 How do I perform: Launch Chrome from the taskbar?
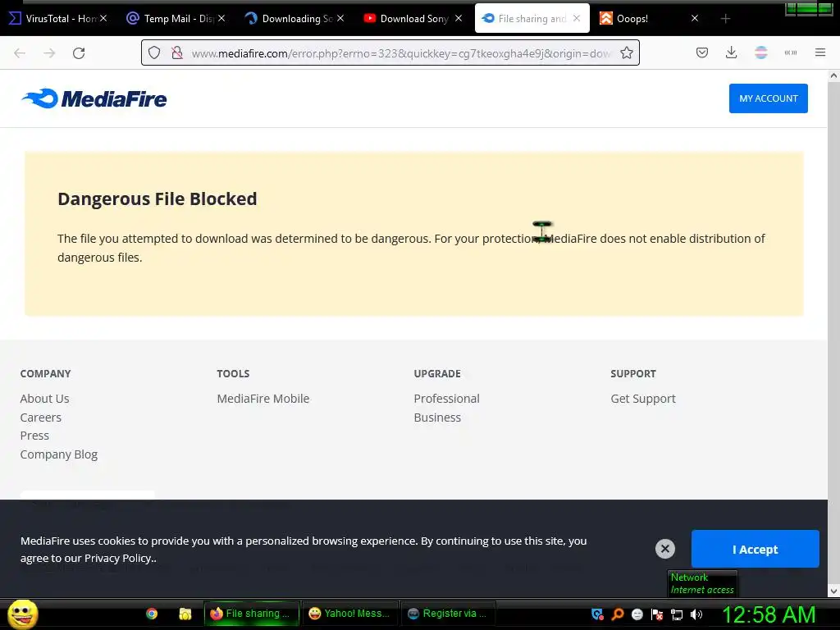152,614
